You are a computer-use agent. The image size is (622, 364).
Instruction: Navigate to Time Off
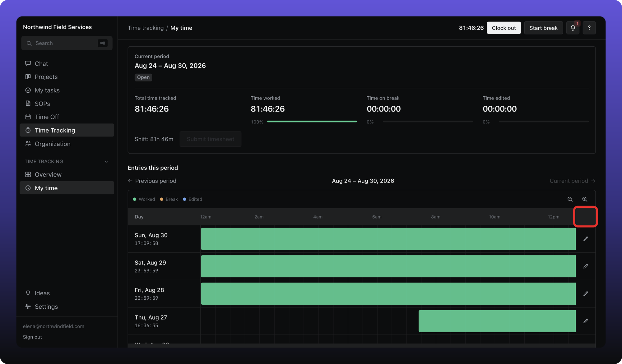tap(67, 117)
